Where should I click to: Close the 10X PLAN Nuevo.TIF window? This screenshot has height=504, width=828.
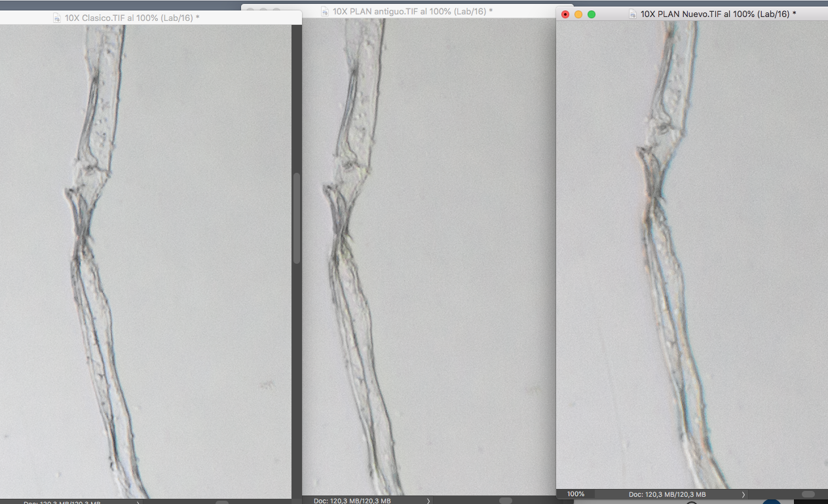pos(565,14)
